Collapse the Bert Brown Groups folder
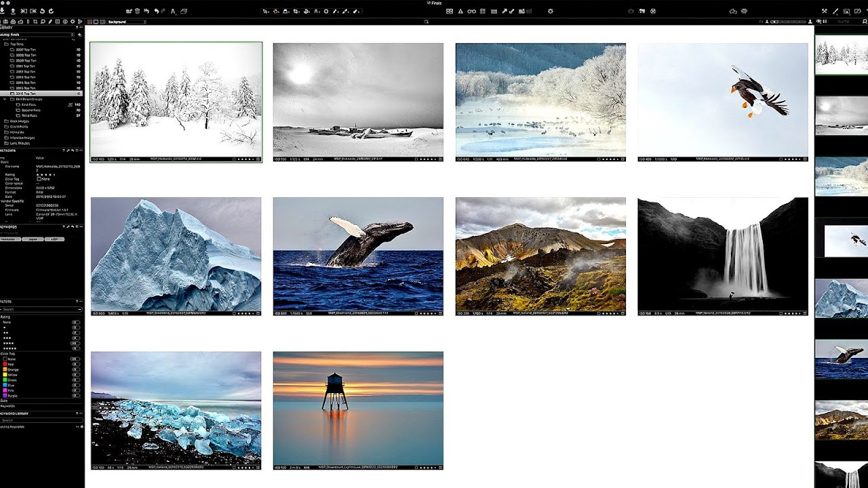The width and height of the screenshot is (868, 488). [x=5, y=99]
